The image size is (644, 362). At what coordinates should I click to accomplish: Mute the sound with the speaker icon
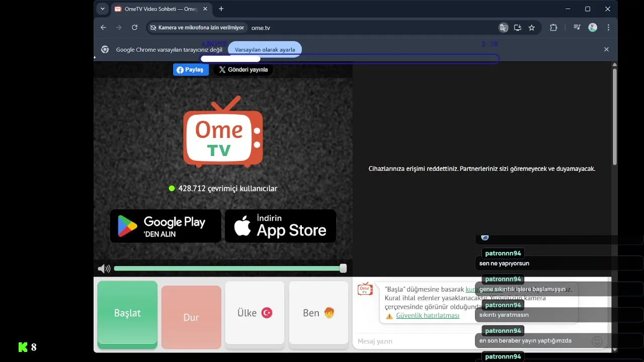click(104, 269)
